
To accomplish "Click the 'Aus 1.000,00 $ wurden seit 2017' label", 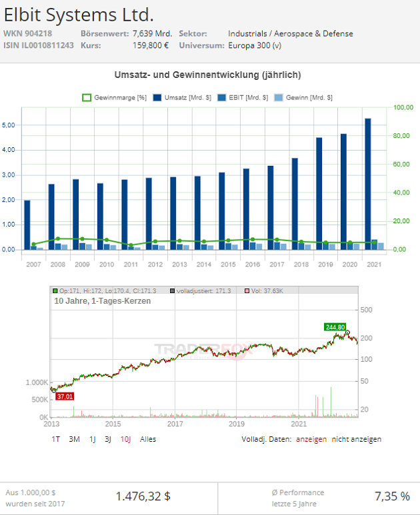I will [35, 498].
